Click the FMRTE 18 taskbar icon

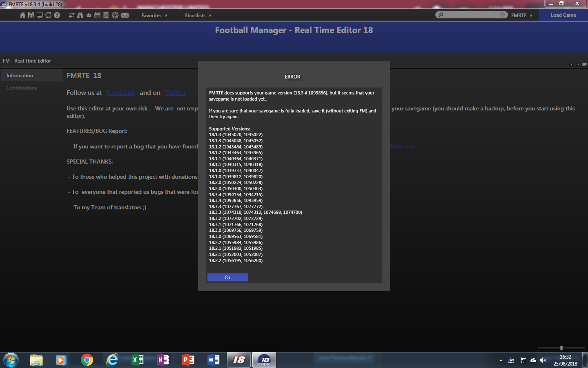(264, 360)
